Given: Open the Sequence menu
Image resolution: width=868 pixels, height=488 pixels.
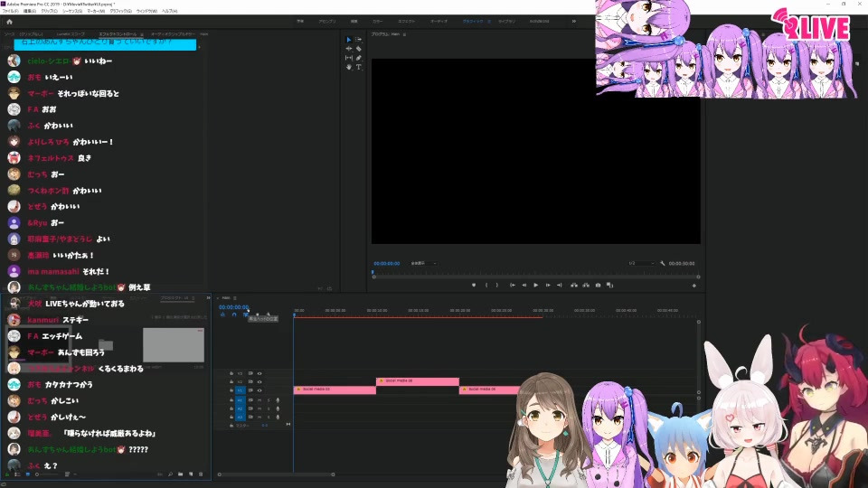Looking at the screenshot, I should pos(72,11).
